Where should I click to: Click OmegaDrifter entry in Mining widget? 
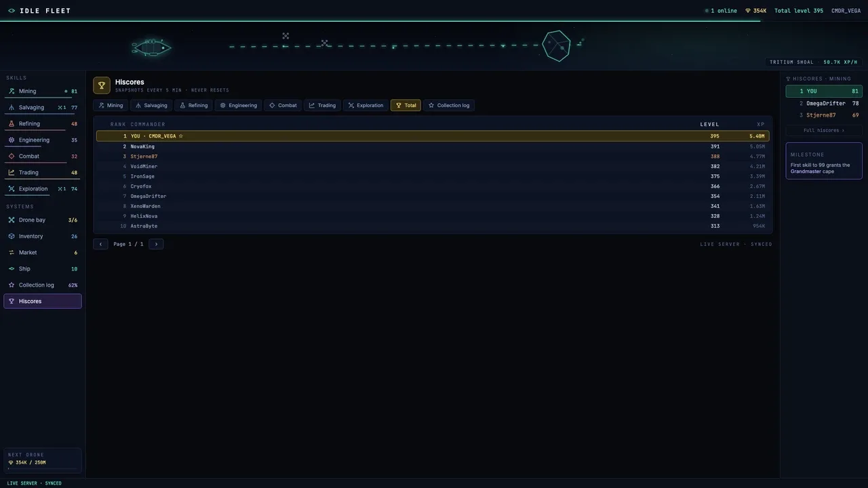pos(824,104)
